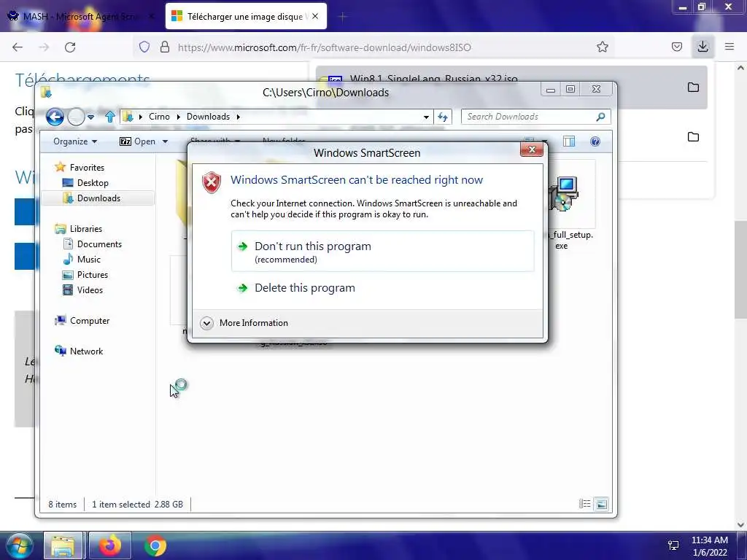The image size is (747, 560).
Task: Choose Don't run this program
Action: [382, 252]
